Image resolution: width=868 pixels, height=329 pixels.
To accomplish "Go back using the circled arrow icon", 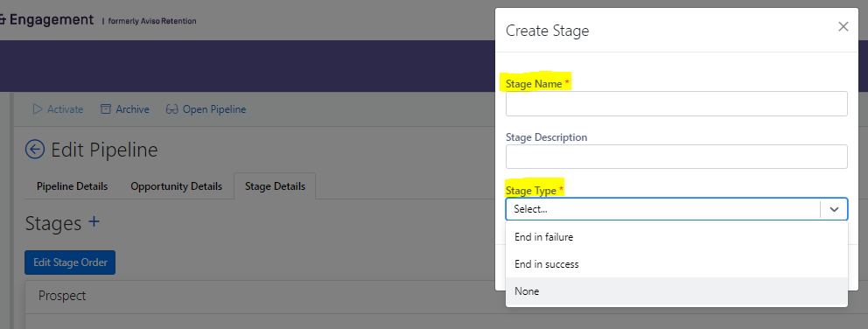I will (x=35, y=150).
